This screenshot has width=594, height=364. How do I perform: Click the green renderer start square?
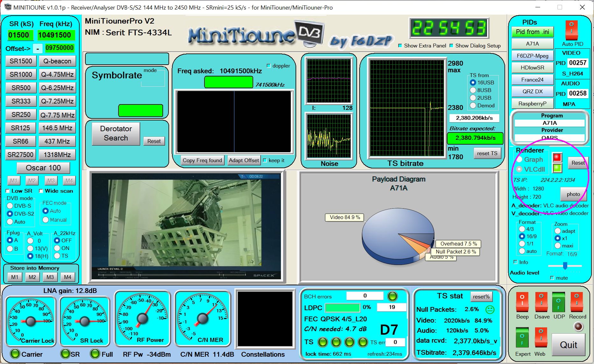point(557,168)
